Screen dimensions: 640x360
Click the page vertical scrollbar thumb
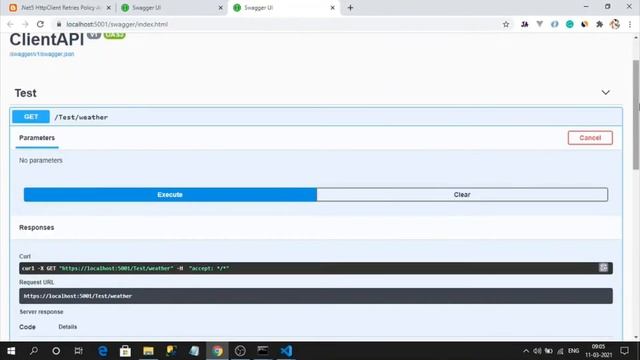(636, 114)
